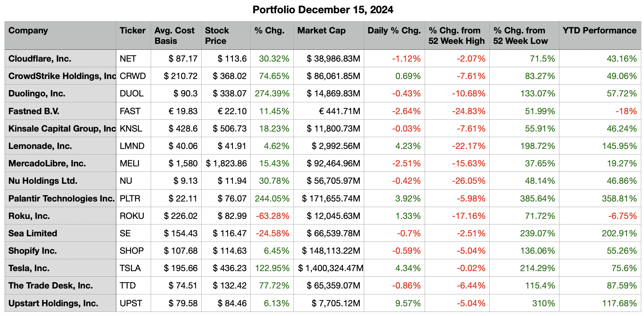The image size is (644, 316).
Task: Select the Company column header
Action: [x=28, y=31]
